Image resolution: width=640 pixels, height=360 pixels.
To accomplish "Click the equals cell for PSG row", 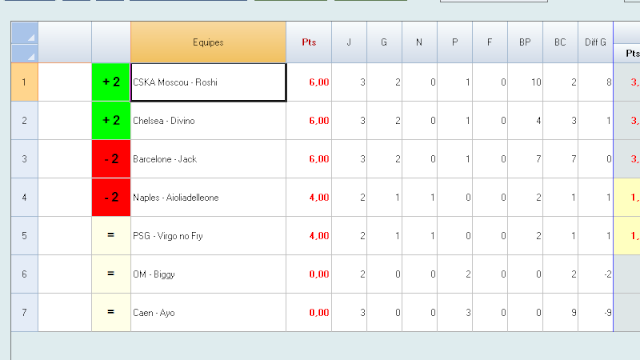I will [111, 236].
